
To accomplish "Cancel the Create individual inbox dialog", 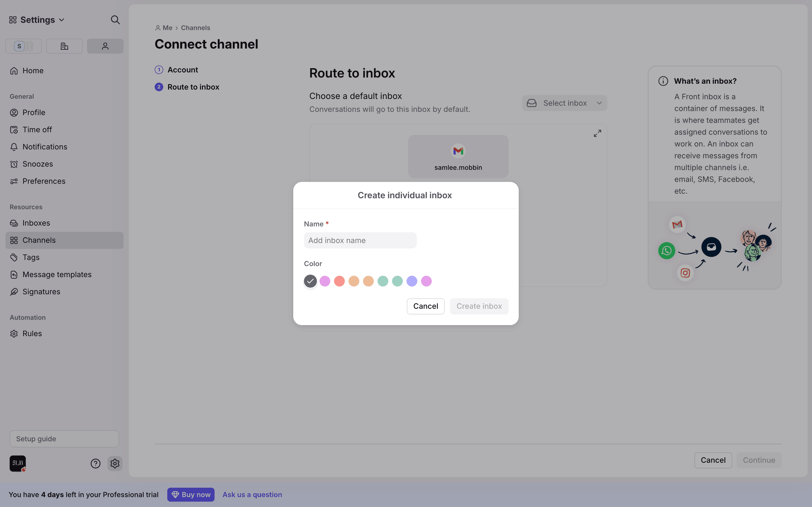I will tap(425, 306).
